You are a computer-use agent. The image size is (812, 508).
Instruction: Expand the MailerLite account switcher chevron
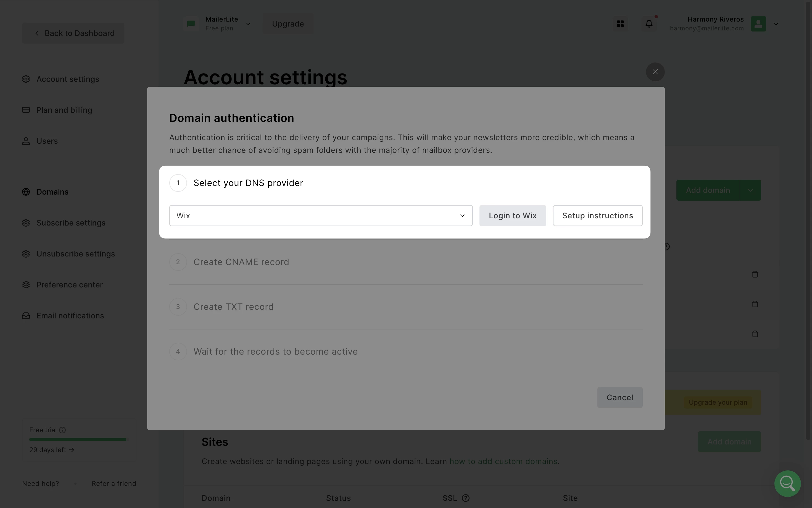(x=248, y=24)
